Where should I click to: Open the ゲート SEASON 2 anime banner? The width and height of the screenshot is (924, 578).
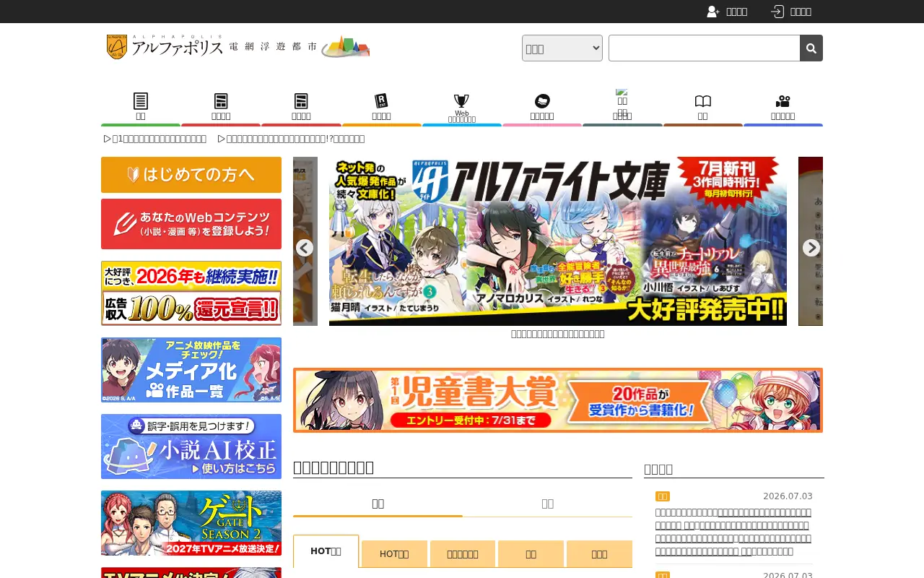click(191, 523)
